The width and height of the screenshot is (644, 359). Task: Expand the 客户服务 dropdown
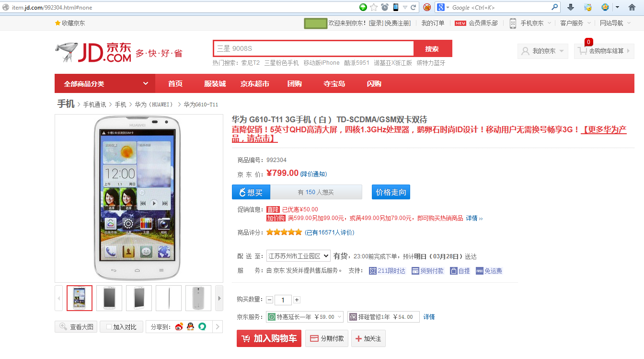(x=589, y=23)
